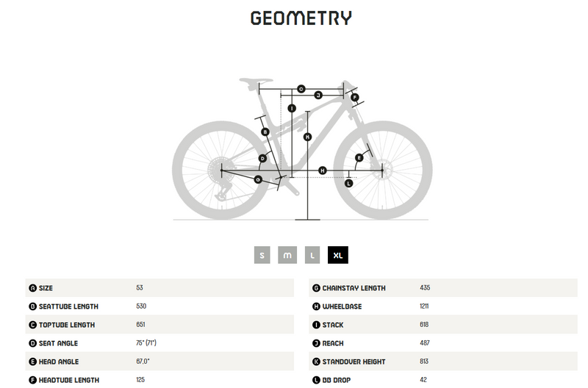Click the active XL size button
Viewport: 588px width, 388px height.
point(338,255)
